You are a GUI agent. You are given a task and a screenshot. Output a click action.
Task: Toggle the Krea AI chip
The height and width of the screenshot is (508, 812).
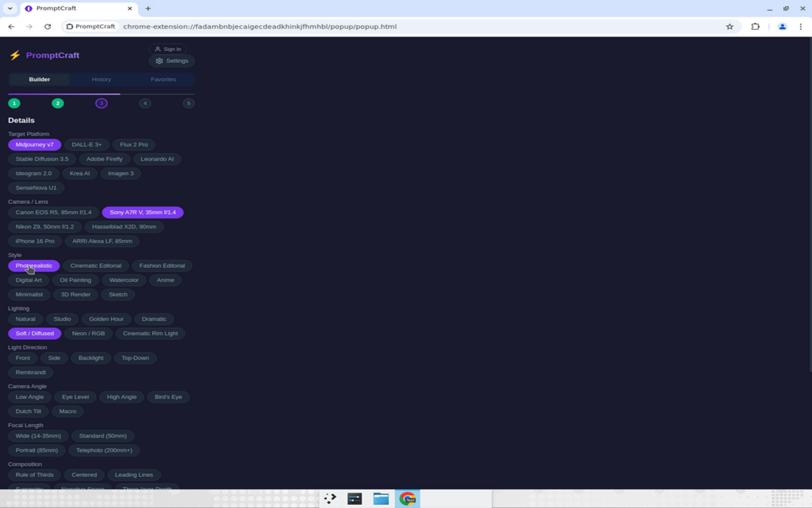point(80,173)
